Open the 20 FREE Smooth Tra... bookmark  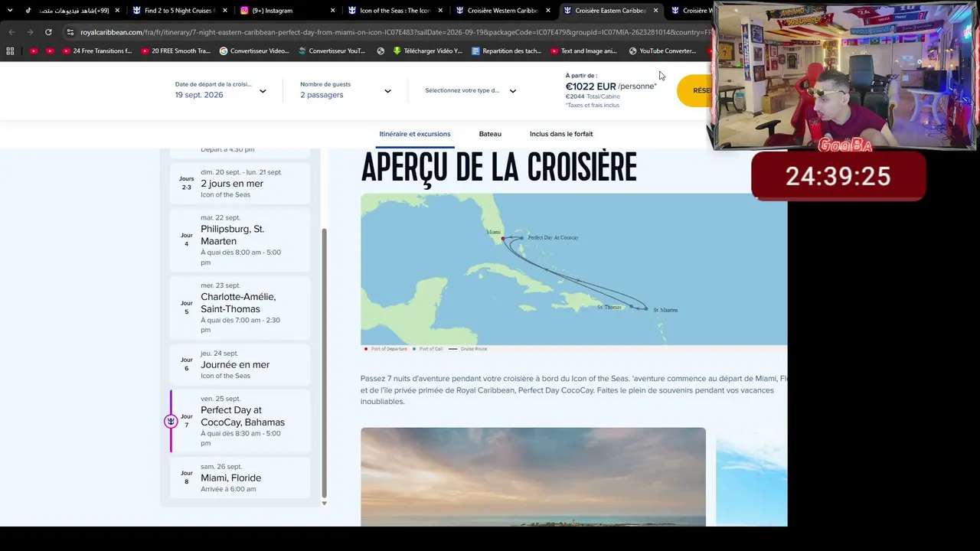(x=175, y=51)
